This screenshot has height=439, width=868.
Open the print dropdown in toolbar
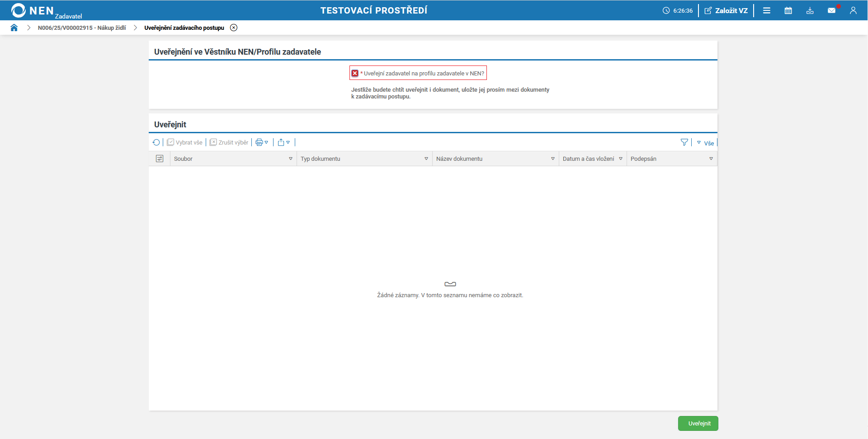[262, 142]
